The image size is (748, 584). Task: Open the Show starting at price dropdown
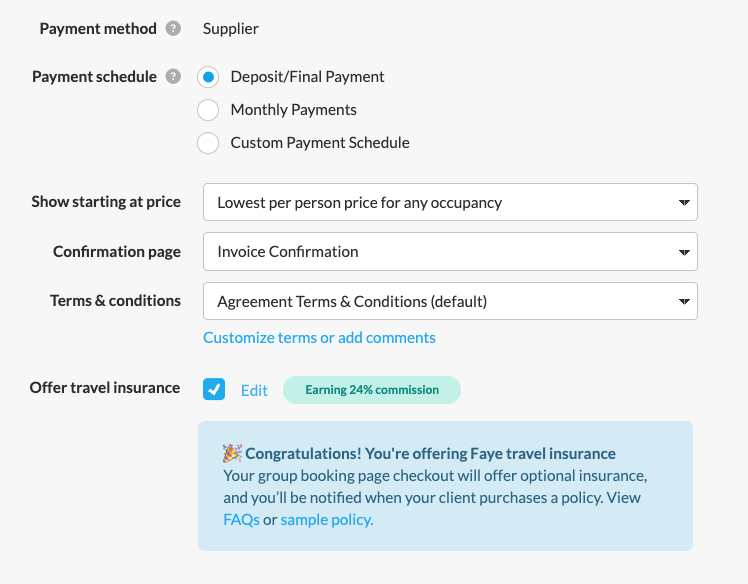tap(450, 202)
